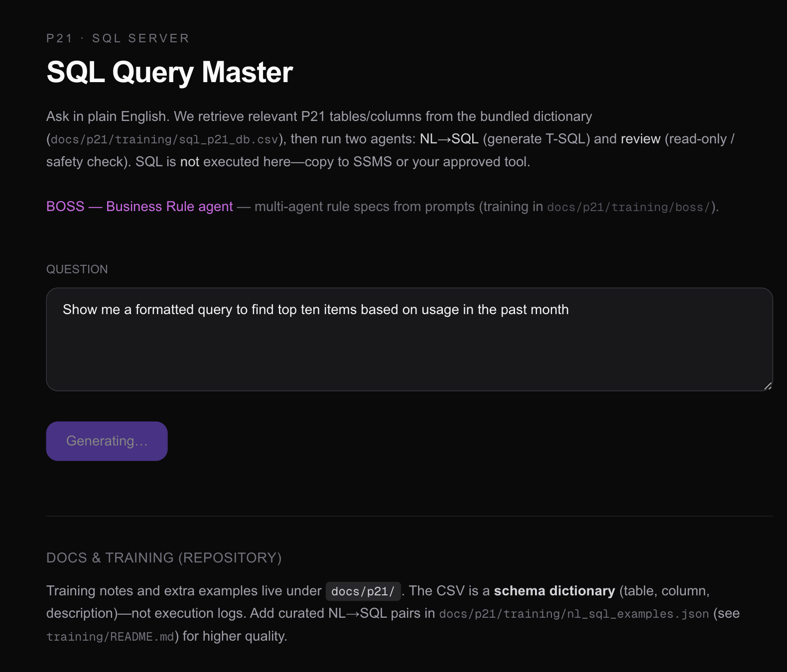Viewport: 787px width, 672px height.
Task: Click the training/README.md file name
Action: click(110, 637)
